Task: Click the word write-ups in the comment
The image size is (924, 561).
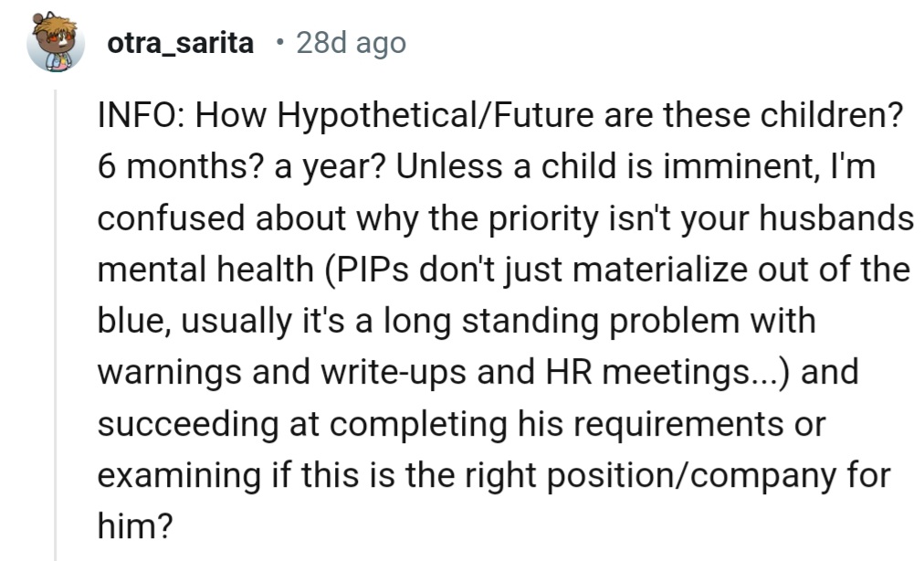Action: [x=393, y=373]
